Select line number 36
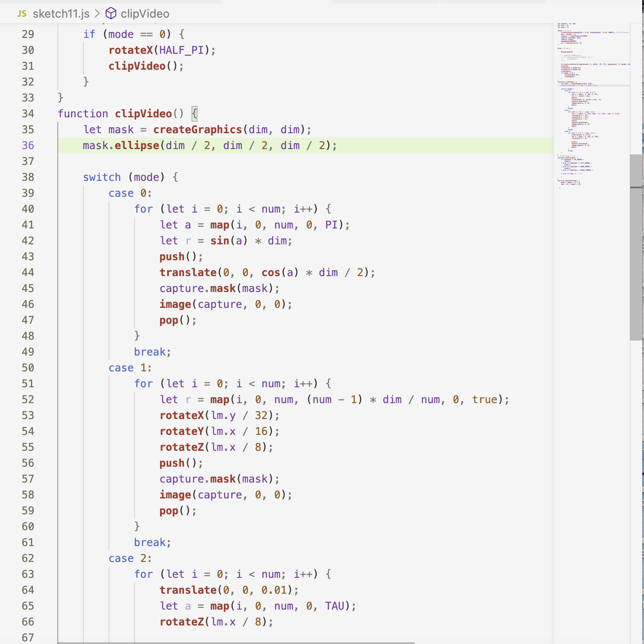The height and width of the screenshot is (644, 644). pos(28,145)
